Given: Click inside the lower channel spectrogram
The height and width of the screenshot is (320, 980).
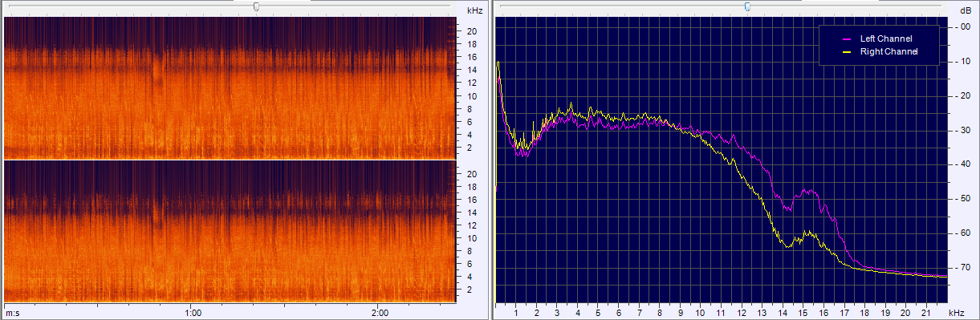Looking at the screenshot, I should pos(228,231).
